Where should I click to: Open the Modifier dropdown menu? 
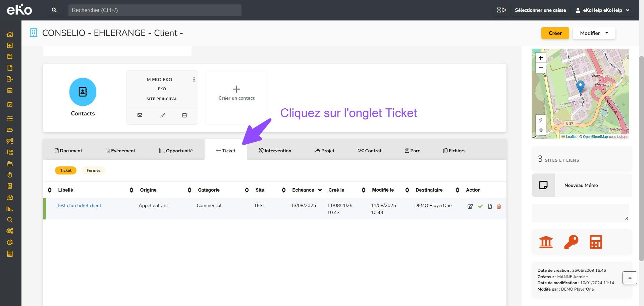coord(594,33)
